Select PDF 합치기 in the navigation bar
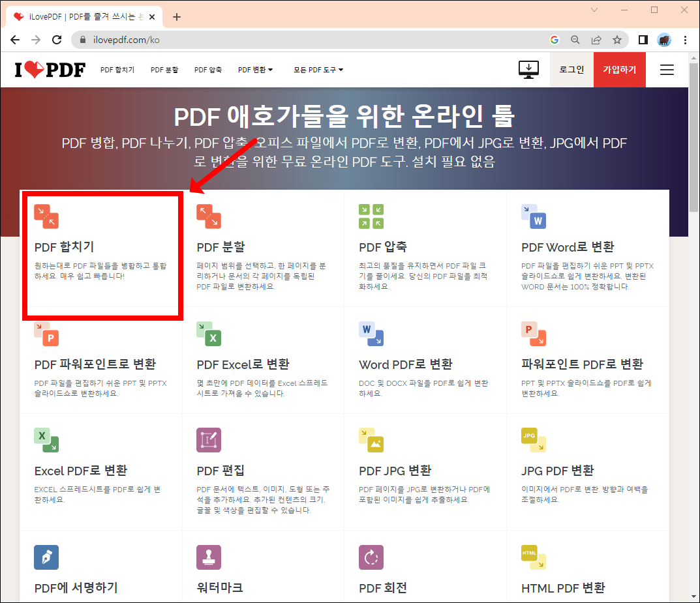The height and width of the screenshot is (603, 700). (x=117, y=69)
